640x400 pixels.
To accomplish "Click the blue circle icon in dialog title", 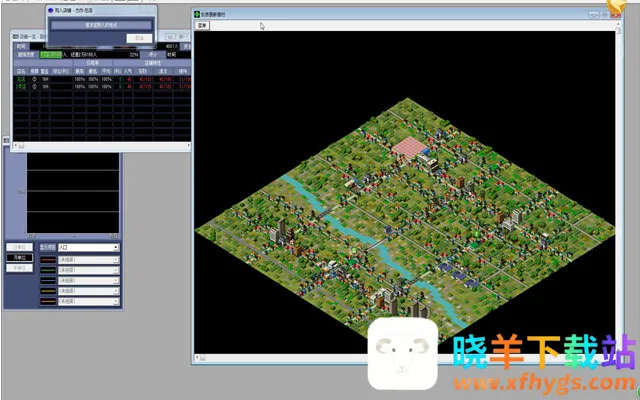I will [51, 8].
